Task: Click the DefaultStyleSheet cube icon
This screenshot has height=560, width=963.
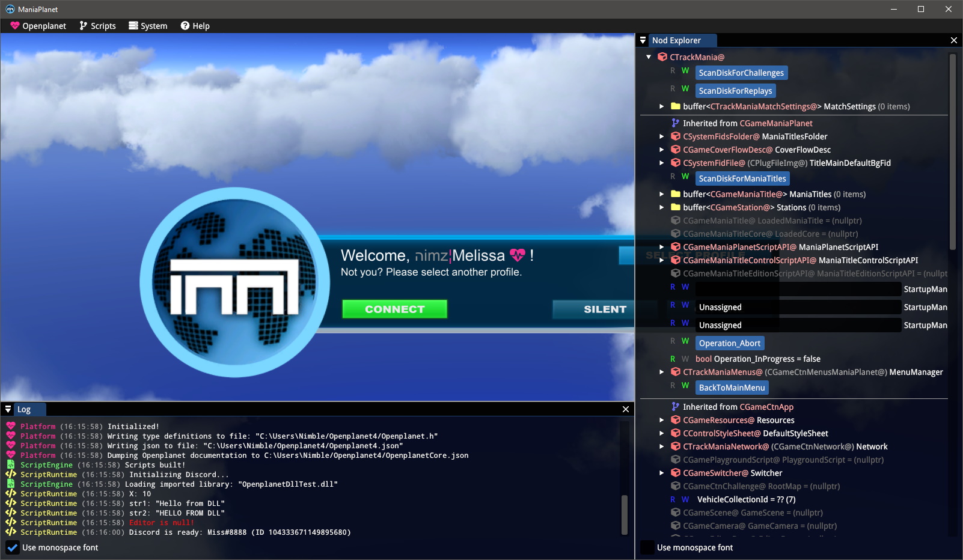Action: 675,433
